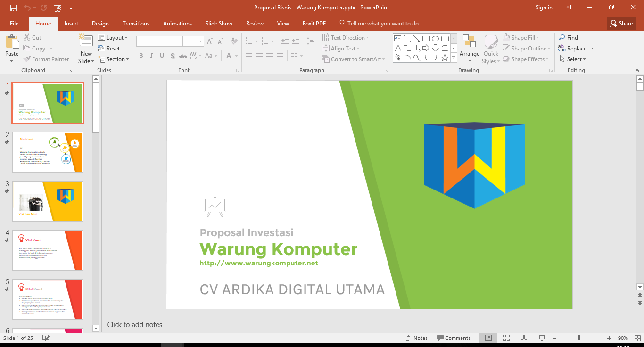Toggle justify text alignment
The width and height of the screenshot is (644, 347).
pos(280,56)
